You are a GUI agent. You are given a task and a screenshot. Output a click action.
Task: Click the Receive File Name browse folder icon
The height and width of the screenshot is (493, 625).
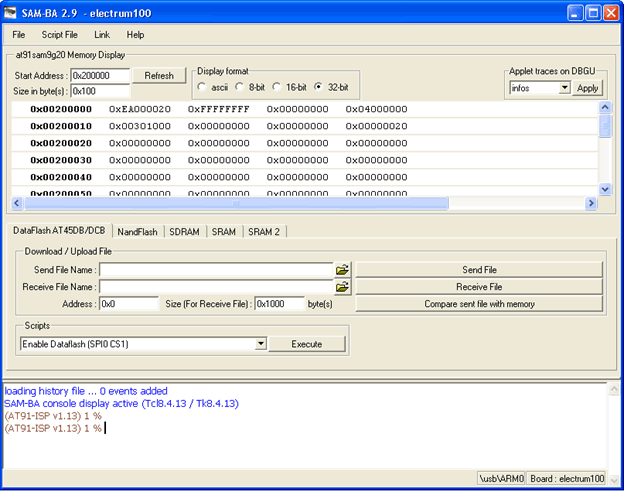[x=343, y=287]
